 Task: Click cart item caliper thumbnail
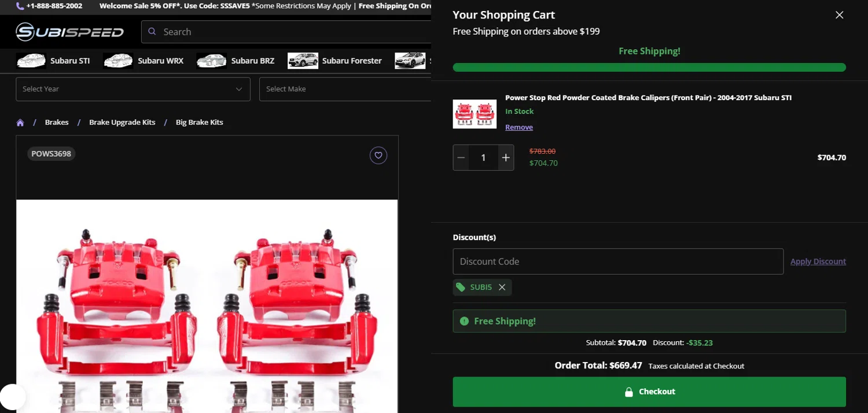pyautogui.click(x=475, y=114)
